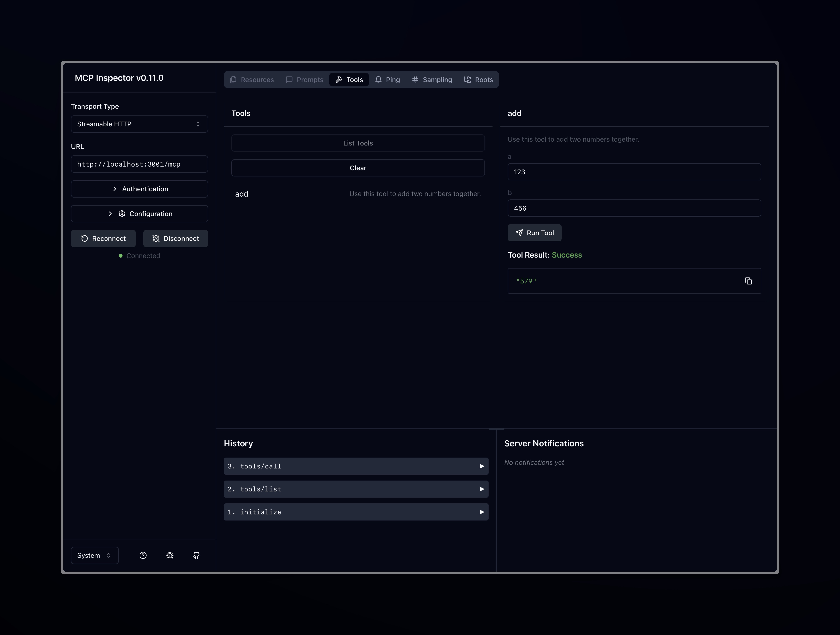
Task: Click the bell icon on Ping tab
Action: pos(378,80)
